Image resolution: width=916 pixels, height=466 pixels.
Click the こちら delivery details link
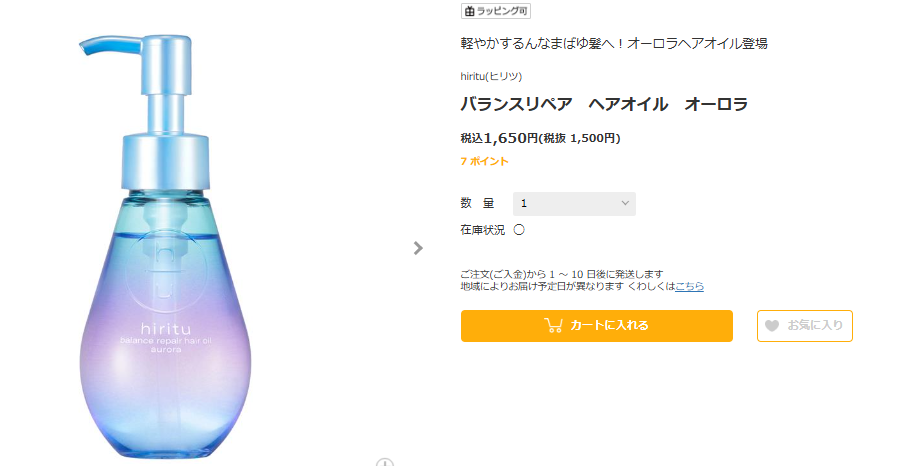pos(689,286)
